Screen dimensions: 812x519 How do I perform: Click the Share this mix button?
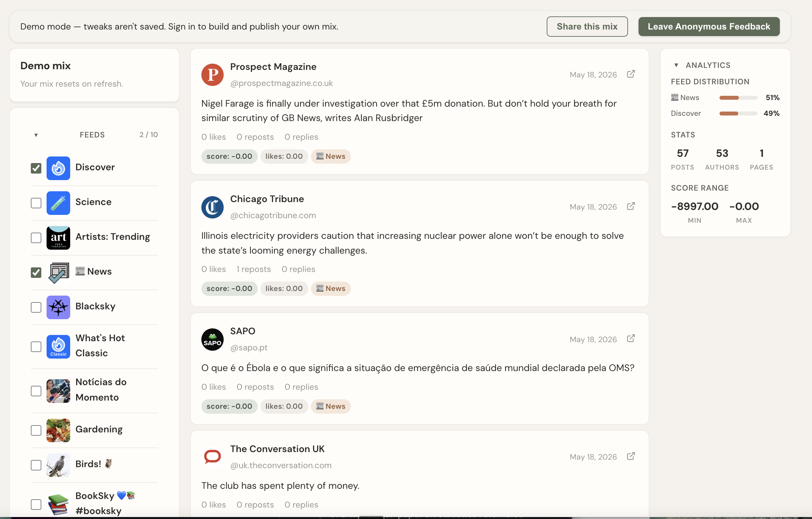click(587, 26)
